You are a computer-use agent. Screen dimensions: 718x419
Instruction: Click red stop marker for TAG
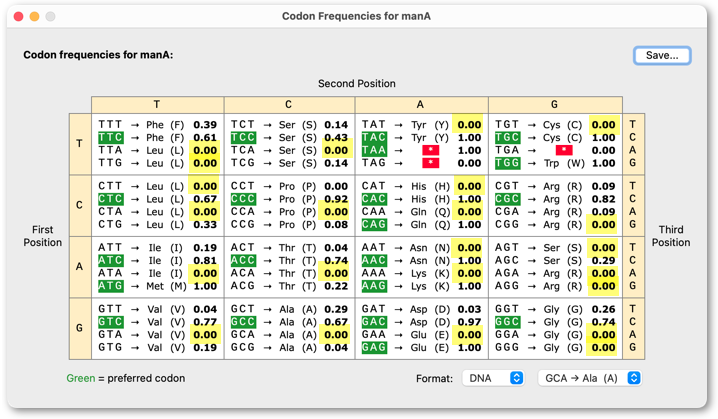(x=431, y=163)
